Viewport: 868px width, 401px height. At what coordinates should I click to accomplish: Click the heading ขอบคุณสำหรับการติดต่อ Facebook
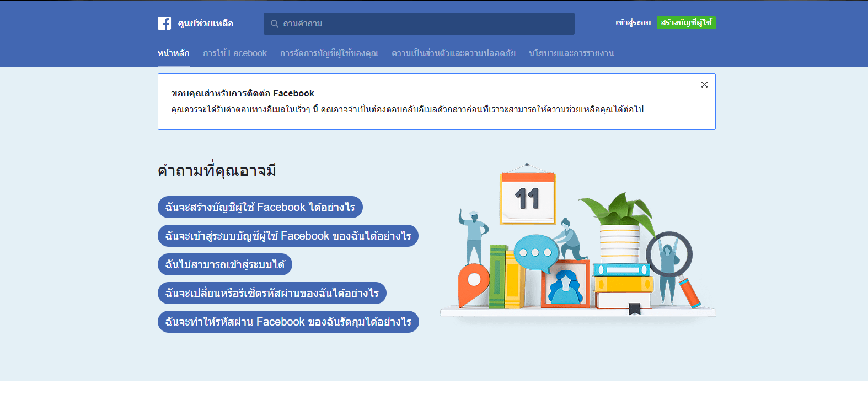pyautogui.click(x=243, y=93)
